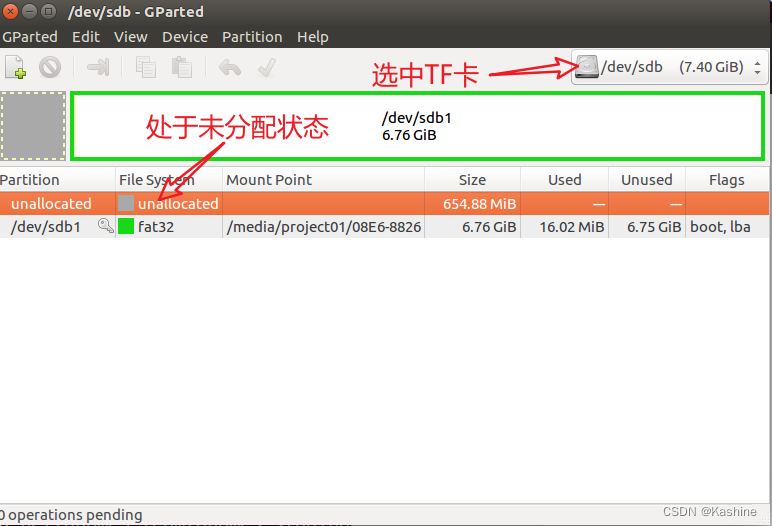Screen dimensions: 772x526
Task: Click the New partition toolbar icon
Action: pyautogui.click(x=15, y=68)
